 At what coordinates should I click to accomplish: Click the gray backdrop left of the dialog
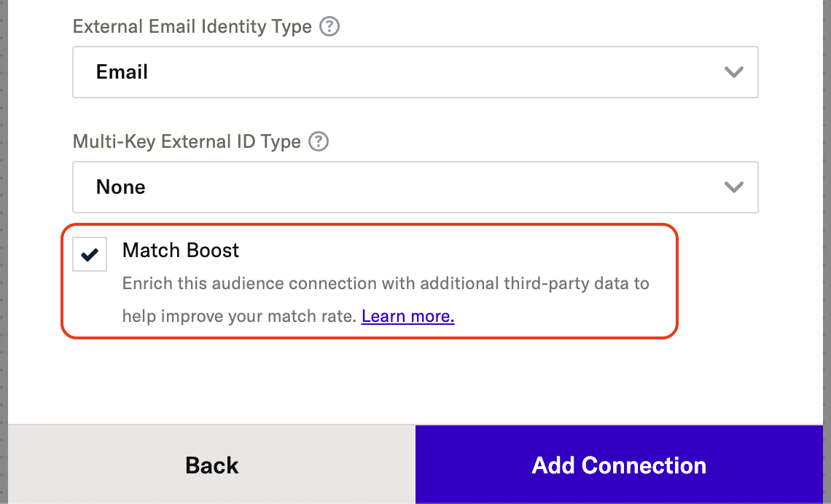click(x=4, y=218)
